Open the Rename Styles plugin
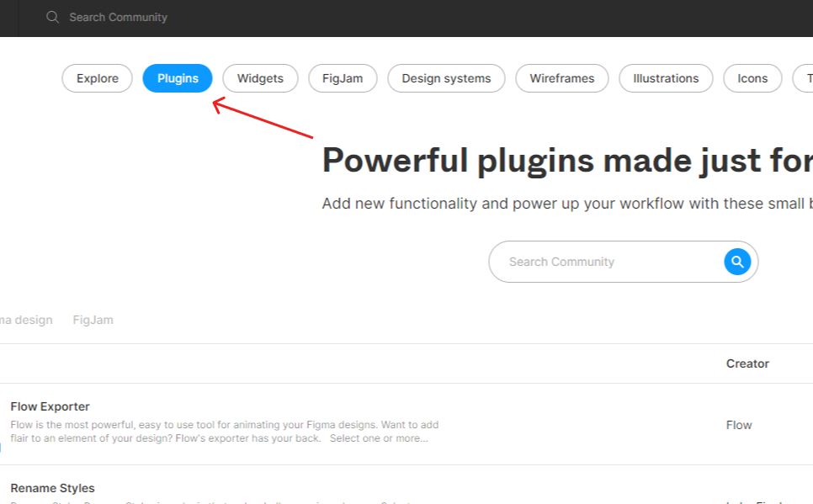Image resolution: width=813 pixels, height=504 pixels. [x=52, y=488]
